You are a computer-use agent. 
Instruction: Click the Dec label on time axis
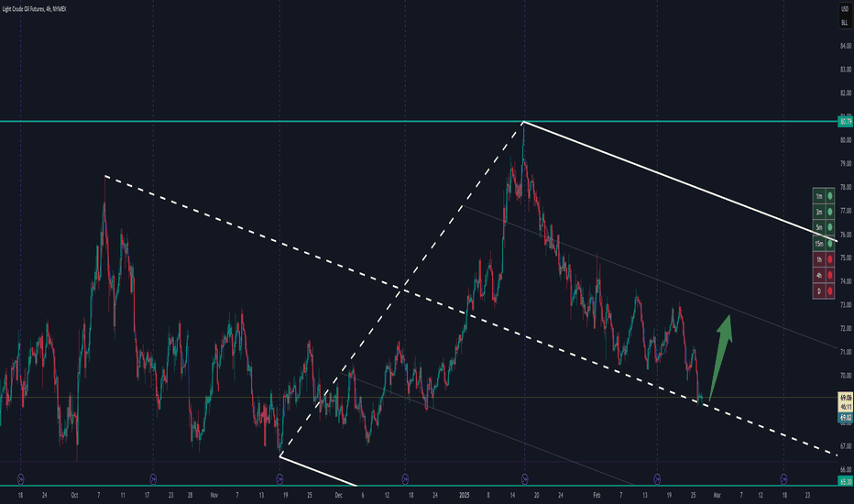339,495
